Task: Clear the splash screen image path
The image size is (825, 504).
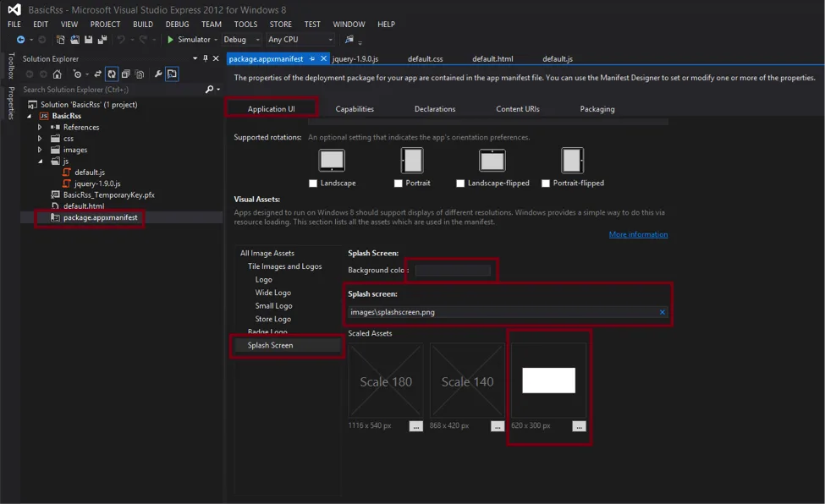Action: click(663, 312)
